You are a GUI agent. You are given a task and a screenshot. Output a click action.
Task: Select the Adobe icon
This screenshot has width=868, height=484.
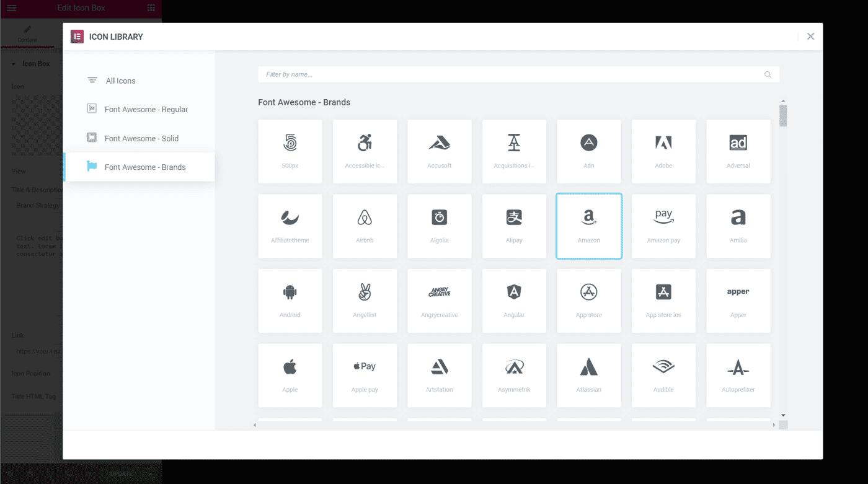tap(663, 151)
